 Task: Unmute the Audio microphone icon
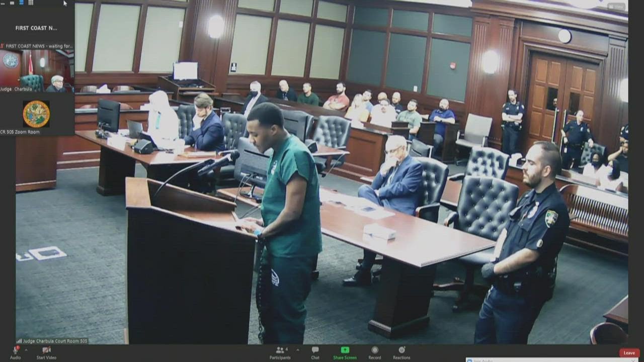click(x=15, y=350)
